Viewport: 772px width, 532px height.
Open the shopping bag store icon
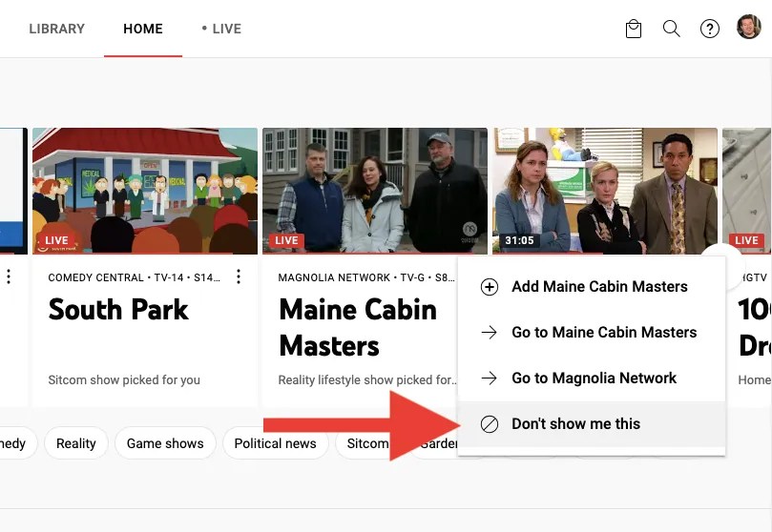pyautogui.click(x=634, y=29)
